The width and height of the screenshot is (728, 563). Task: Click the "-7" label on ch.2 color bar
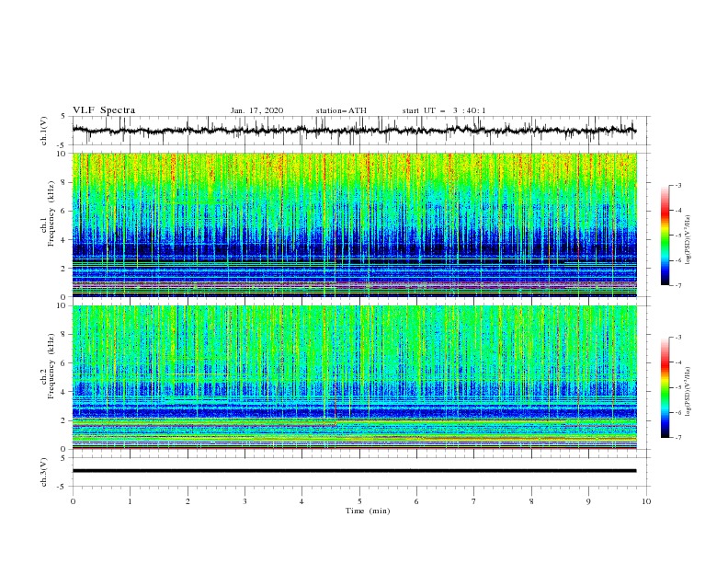click(x=678, y=437)
